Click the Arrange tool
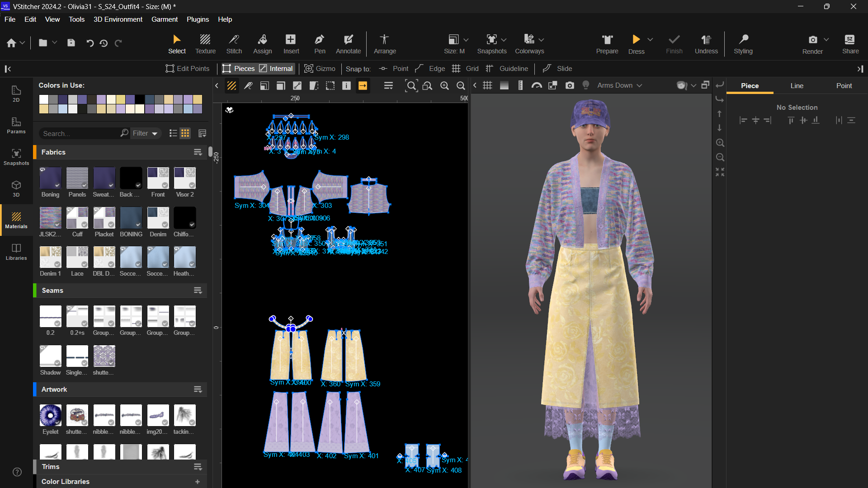Image resolution: width=868 pixels, height=488 pixels. [384, 44]
